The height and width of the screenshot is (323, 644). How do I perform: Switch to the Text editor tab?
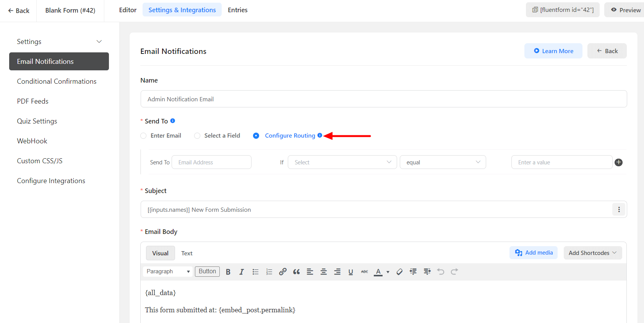pyautogui.click(x=187, y=253)
